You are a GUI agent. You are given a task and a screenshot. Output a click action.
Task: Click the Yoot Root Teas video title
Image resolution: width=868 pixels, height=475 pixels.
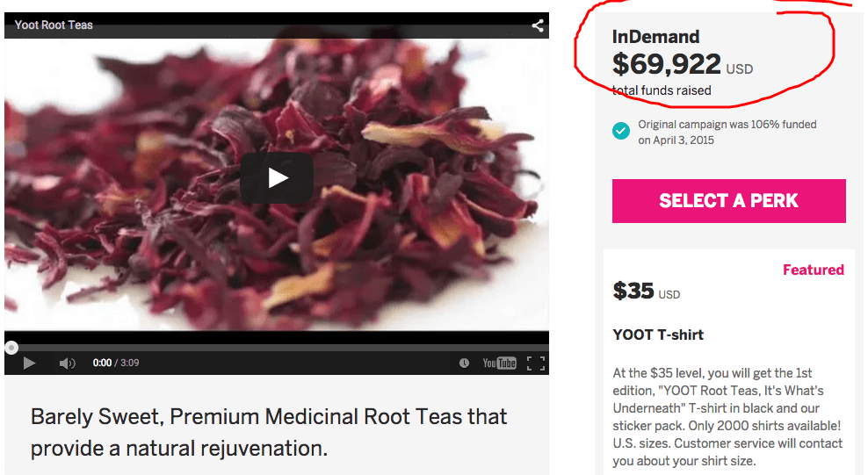54,25
